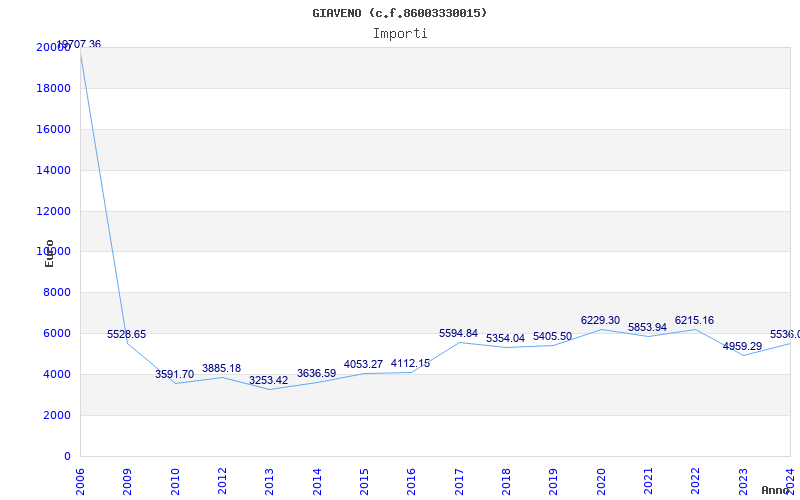Click x-axis year label 2017
The height and width of the screenshot is (500, 800).
[459, 482]
